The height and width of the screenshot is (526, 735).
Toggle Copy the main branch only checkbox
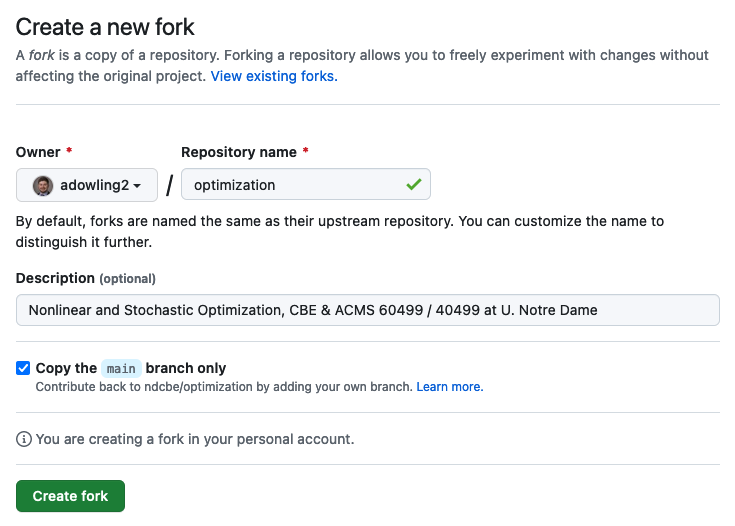click(23, 368)
